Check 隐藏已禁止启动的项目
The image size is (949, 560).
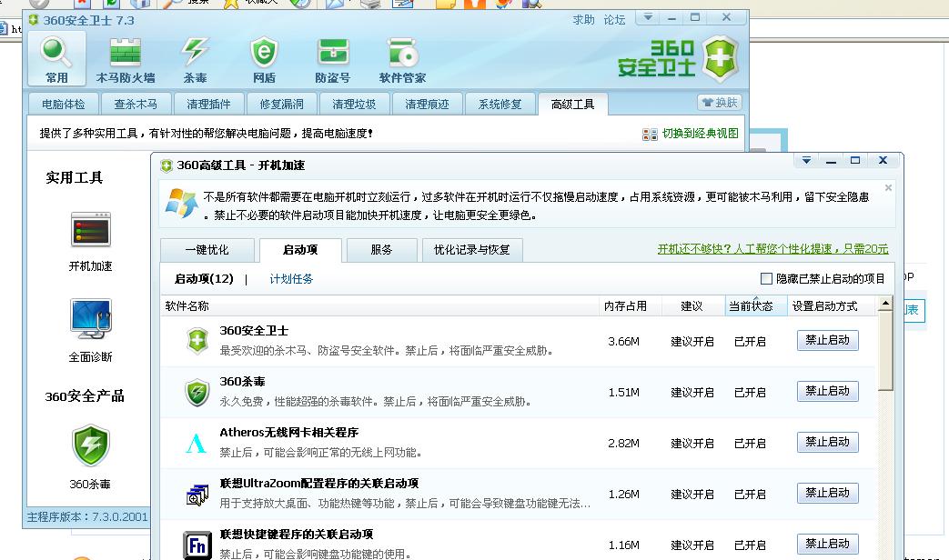[766, 278]
